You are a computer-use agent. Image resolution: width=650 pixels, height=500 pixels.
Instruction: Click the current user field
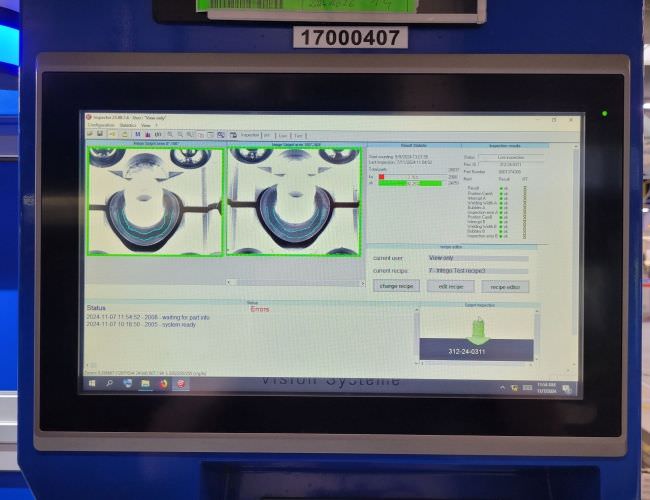coord(478,258)
